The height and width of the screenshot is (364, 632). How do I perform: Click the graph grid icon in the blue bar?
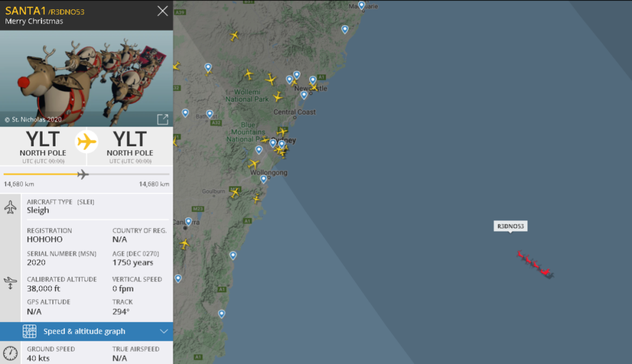30,331
